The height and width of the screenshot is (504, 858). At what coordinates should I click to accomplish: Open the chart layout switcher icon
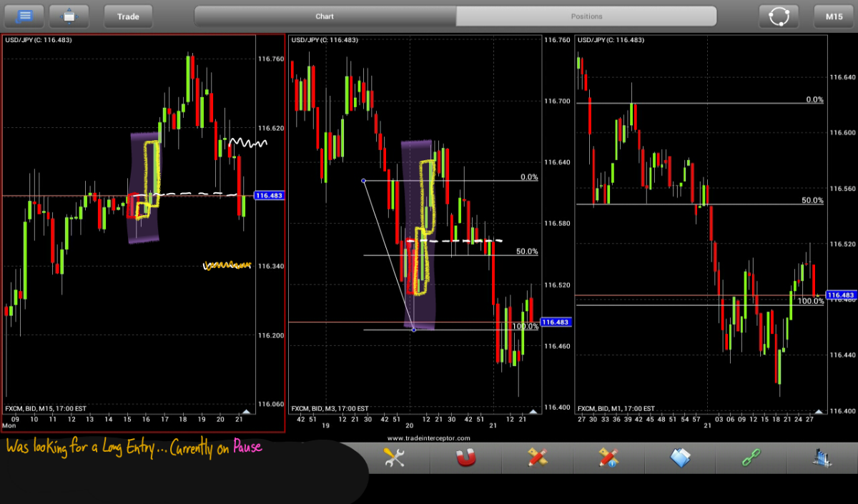[69, 16]
